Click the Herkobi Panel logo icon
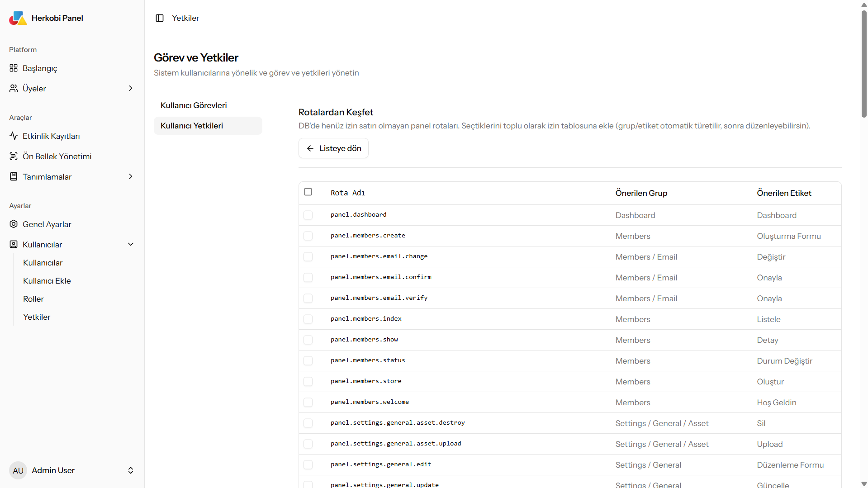Screen dimensions: 868x488 pyautogui.click(x=18, y=18)
